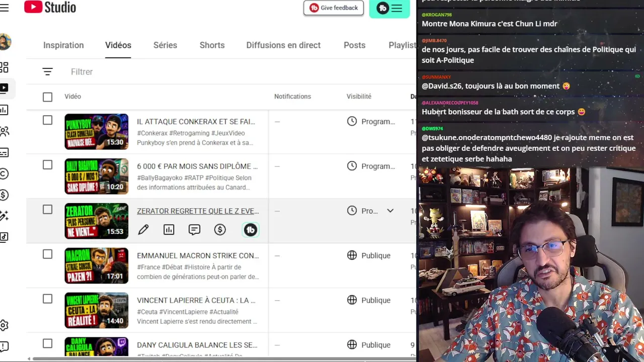Click the YouTube Studio logo
The width and height of the screenshot is (644, 362).
[50, 8]
